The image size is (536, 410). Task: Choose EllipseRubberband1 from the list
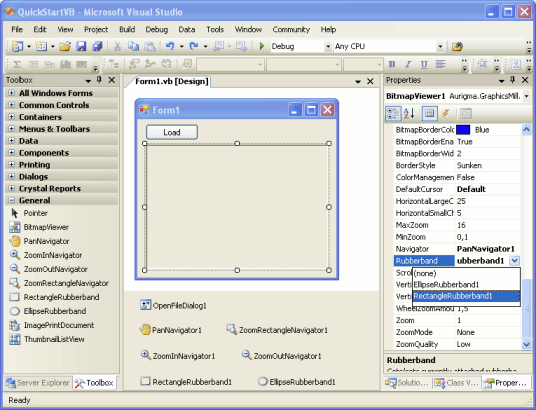click(x=466, y=285)
